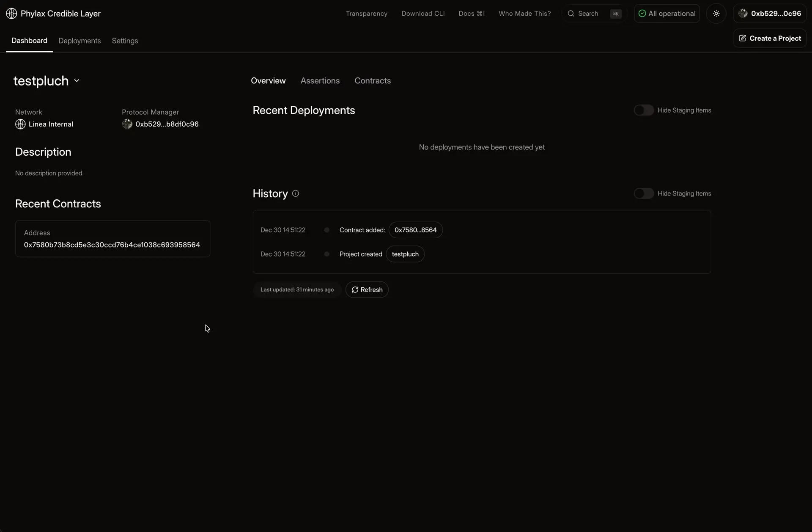Open the search magnifier icon

pyautogui.click(x=572, y=13)
